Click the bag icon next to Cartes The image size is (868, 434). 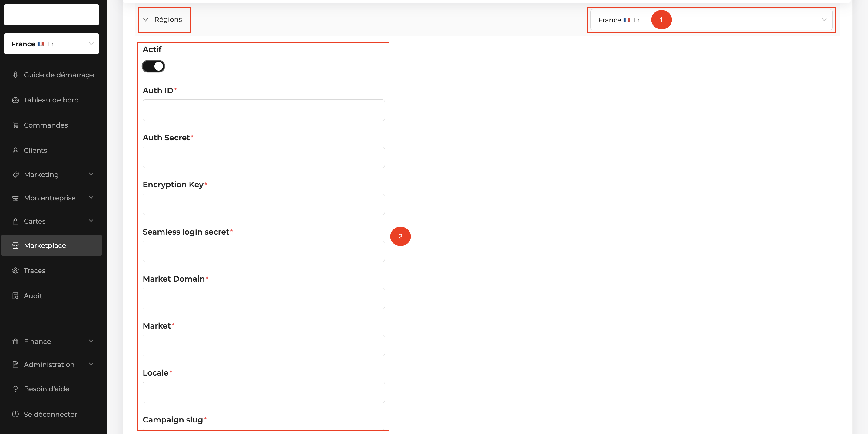(x=15, y=221)
